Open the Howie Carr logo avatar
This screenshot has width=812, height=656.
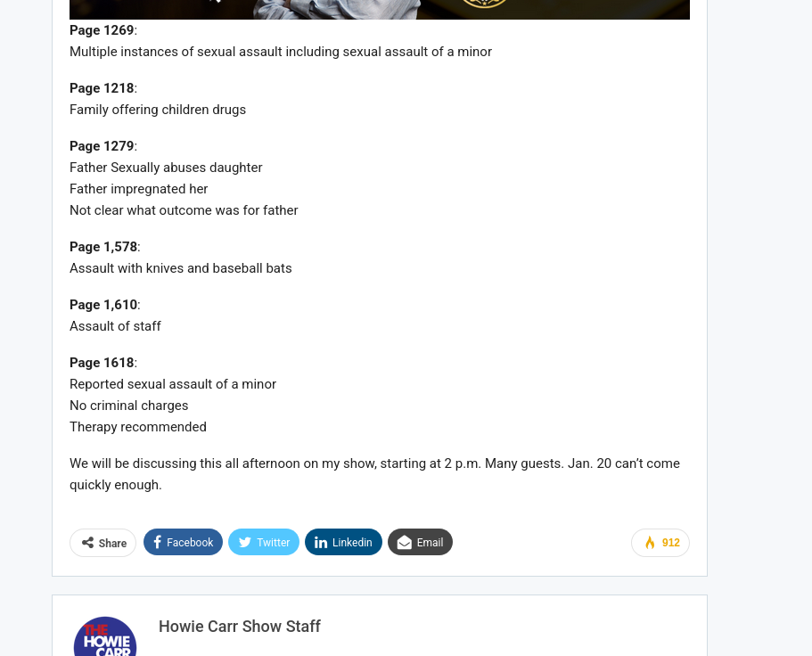point(105,636)
